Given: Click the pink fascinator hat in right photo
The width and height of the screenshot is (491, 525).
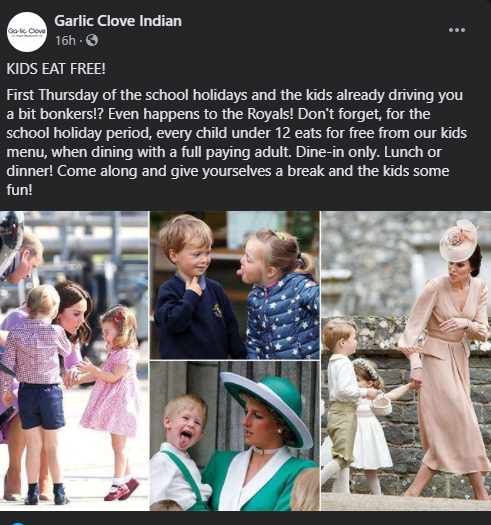Looking at the screenshot, I should (x=459, y=241).
